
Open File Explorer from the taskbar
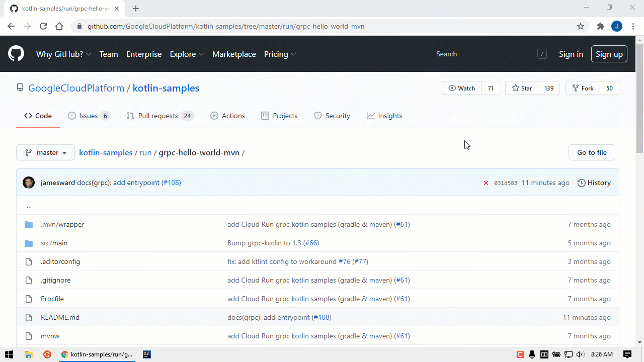click(29, 354)
